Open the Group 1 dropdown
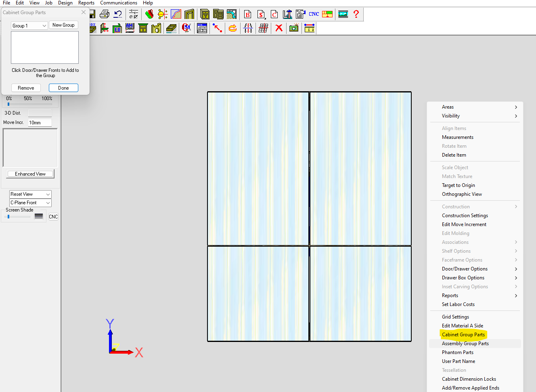 [29, 26]
